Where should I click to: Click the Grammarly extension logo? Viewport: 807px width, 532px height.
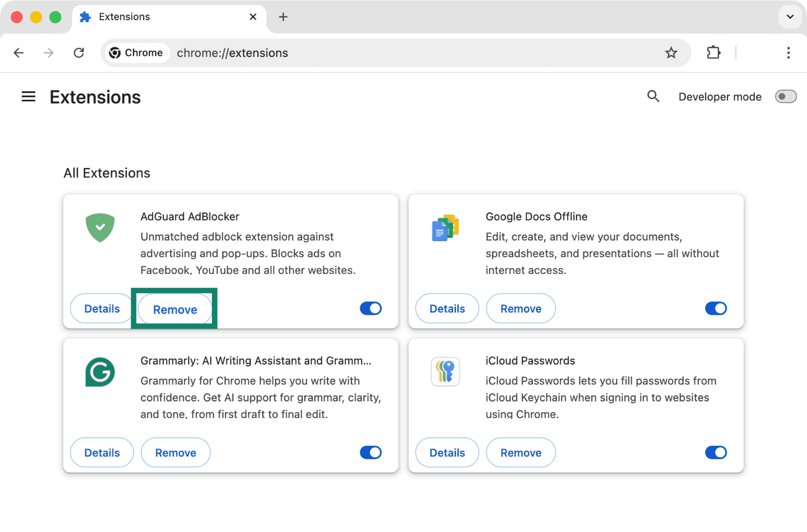(100, 372)
